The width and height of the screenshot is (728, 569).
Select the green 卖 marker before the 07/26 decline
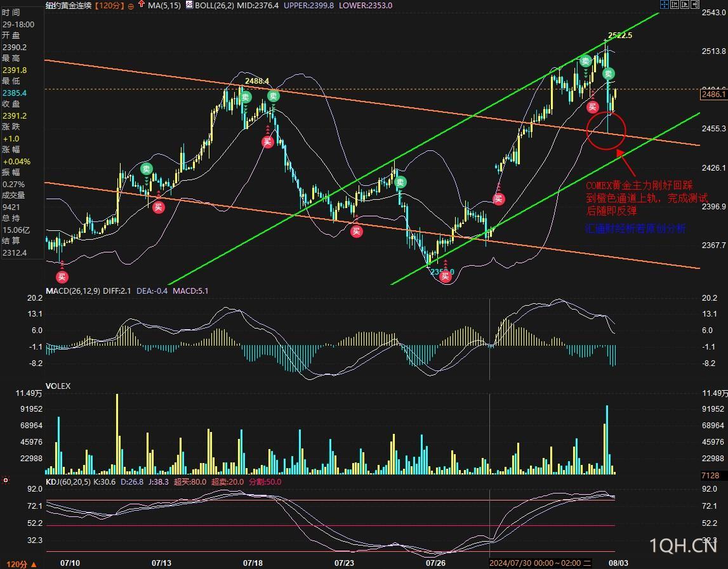[x=400, y=183]
